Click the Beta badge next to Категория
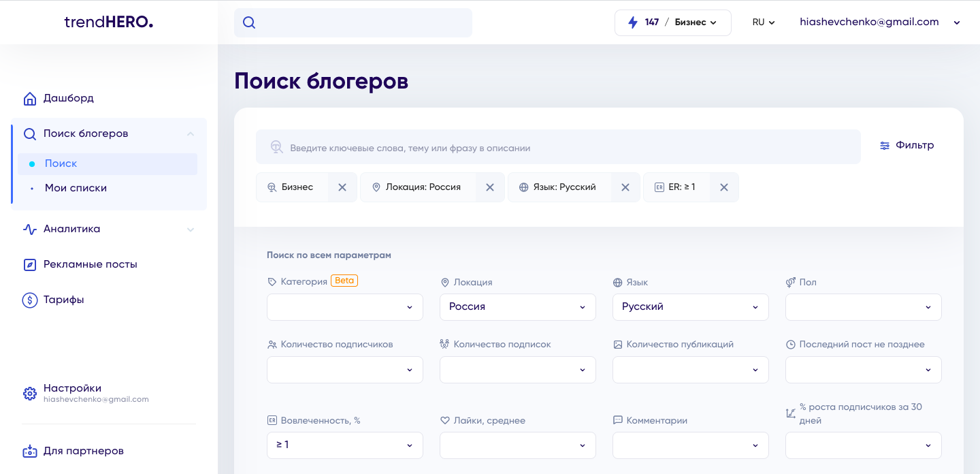Image resolution: width=980 pixels, height=474 pixels. [344, 281]
